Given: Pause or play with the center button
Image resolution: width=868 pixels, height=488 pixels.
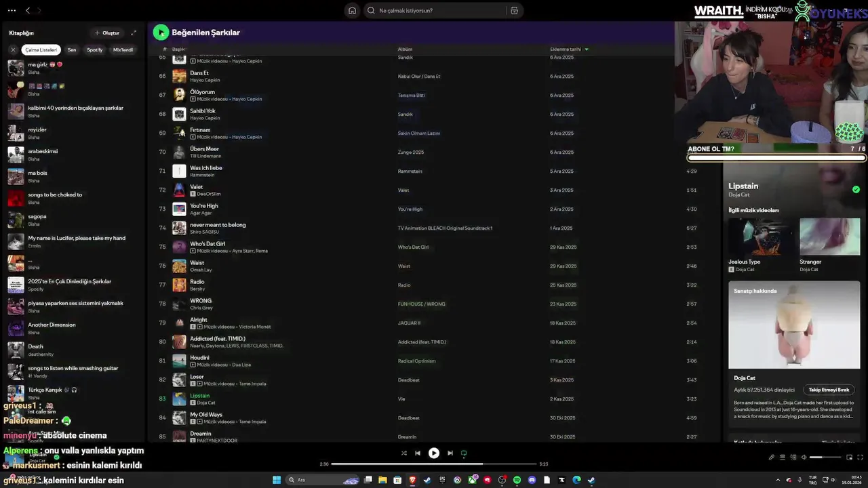Looking at the screenshot, I should [x=434, y=453].
